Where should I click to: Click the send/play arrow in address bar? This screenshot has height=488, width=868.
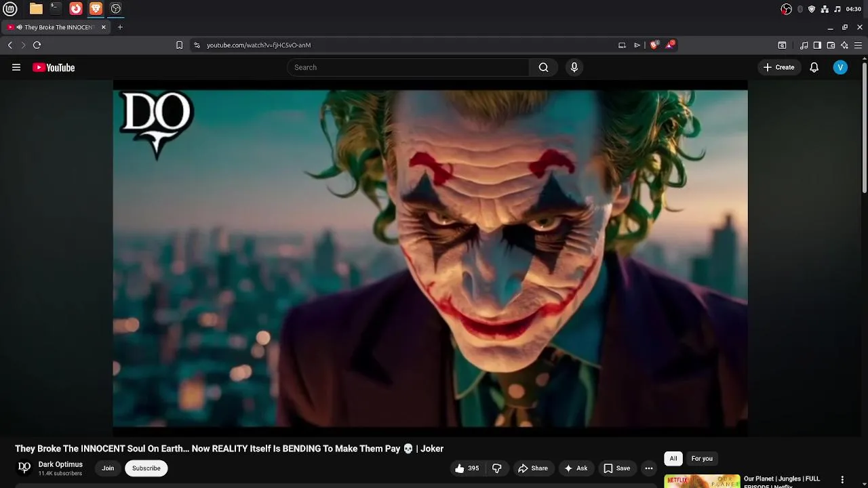click(637, 45)
